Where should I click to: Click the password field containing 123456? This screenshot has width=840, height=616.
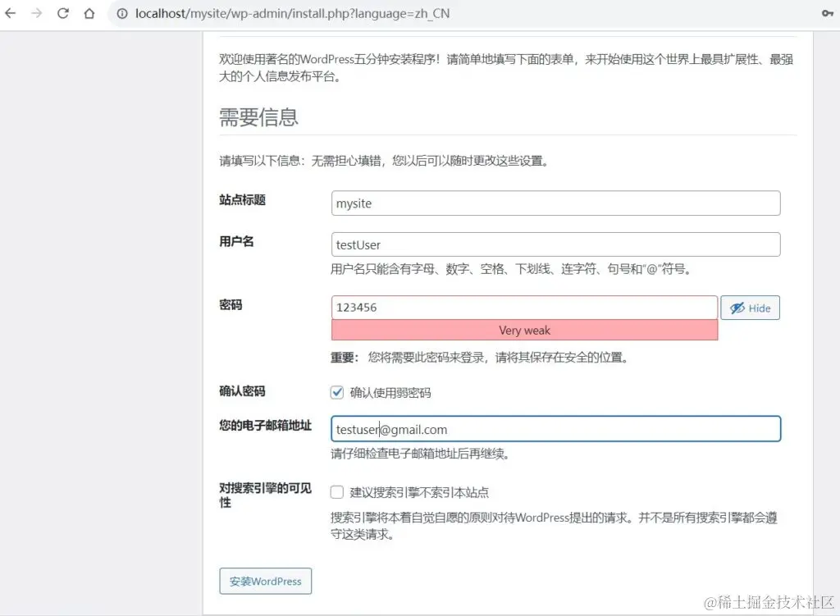pos(524,308)
